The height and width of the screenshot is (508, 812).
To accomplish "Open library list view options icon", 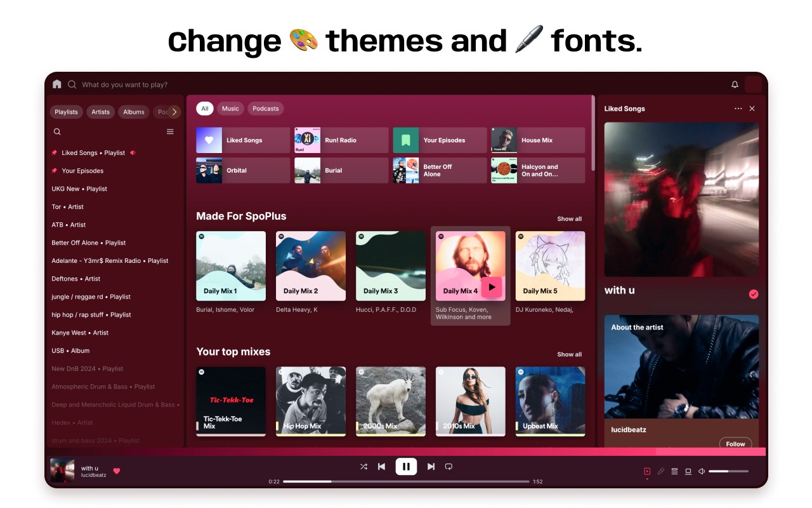I will (x=170, y=131).
